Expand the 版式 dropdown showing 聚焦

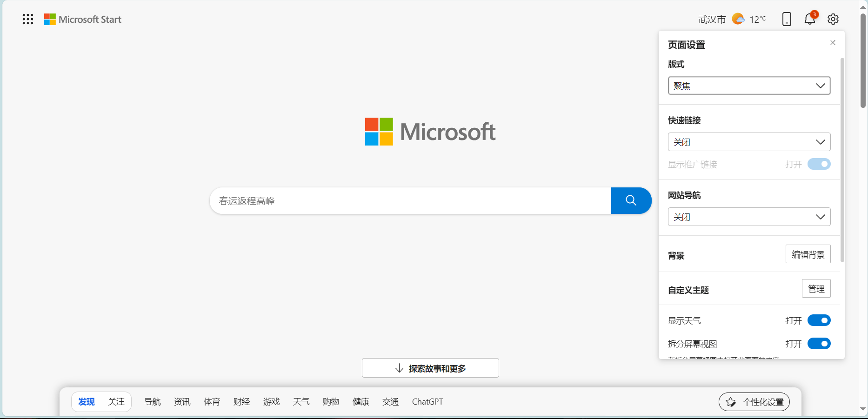pyautogui.click(x=749, y=86)
